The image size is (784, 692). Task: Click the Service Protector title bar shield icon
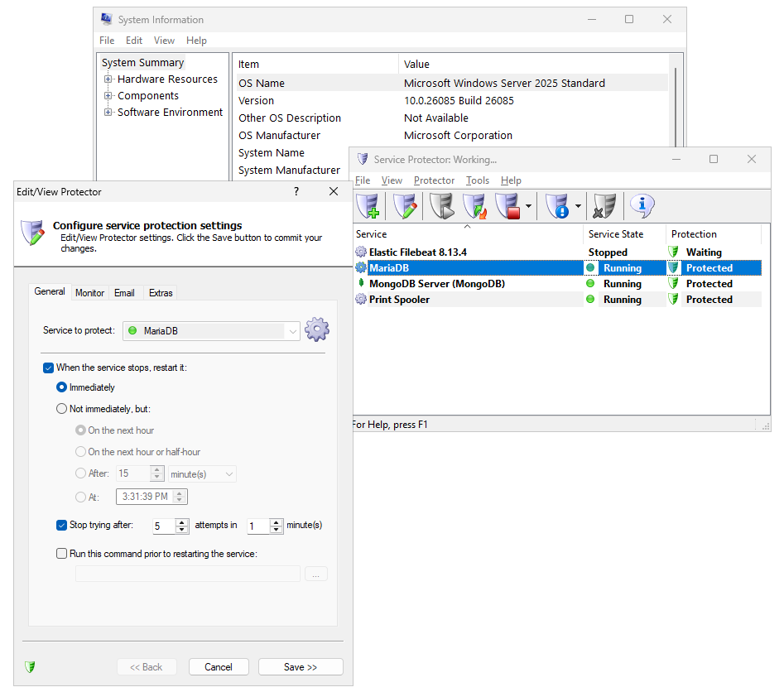(363, 159)
